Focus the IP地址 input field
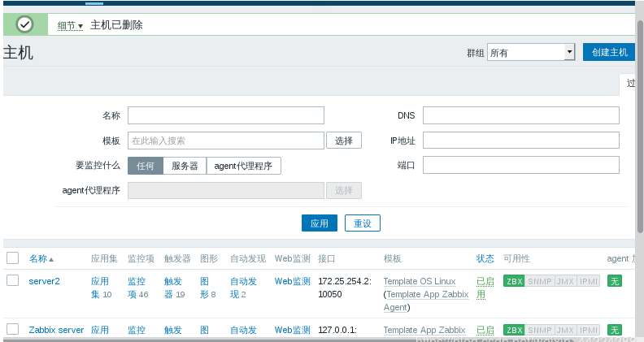This screenshot has height=342, width=644. (x=521, y=141)
